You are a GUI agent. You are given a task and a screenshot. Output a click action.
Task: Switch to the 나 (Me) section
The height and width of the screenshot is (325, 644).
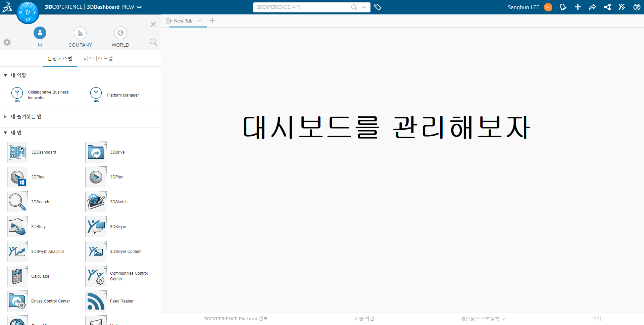point(40,37)
